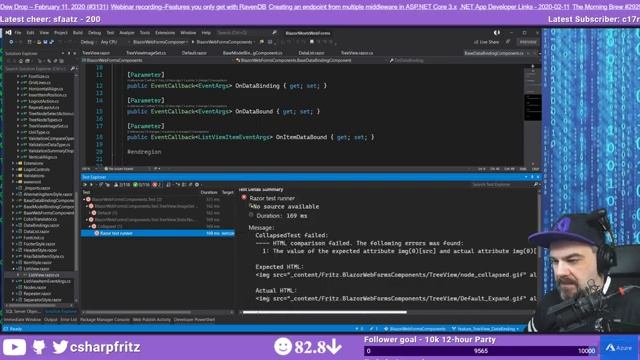Switch to the TreeView.razor tab
This screenshot has width=640, height=360.
(96, 53)
